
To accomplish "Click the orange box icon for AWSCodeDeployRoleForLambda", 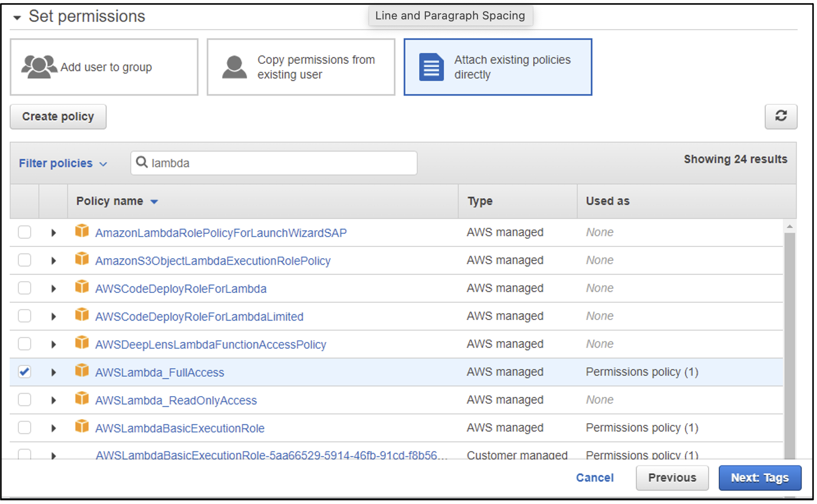I will 82,286.
